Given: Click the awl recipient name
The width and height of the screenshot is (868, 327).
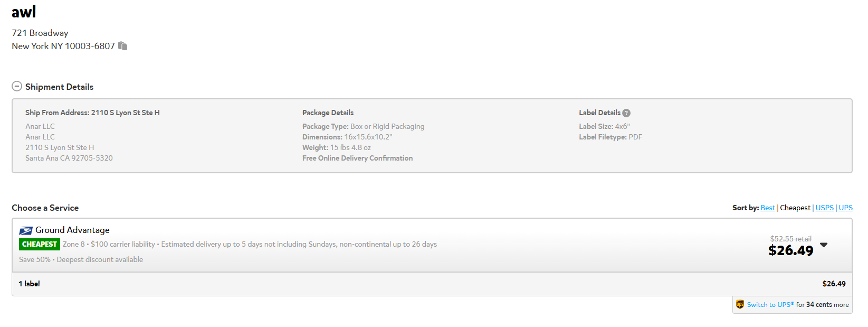Looking at the screenshot, I should (x=24, y=12).
